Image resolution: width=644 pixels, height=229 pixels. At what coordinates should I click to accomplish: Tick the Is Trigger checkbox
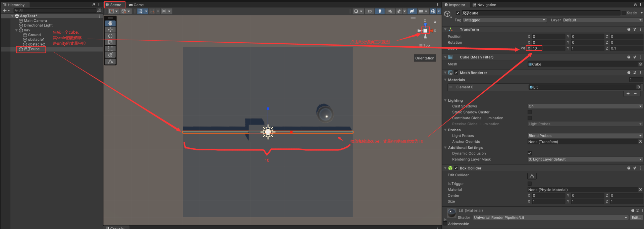[530, 184]
